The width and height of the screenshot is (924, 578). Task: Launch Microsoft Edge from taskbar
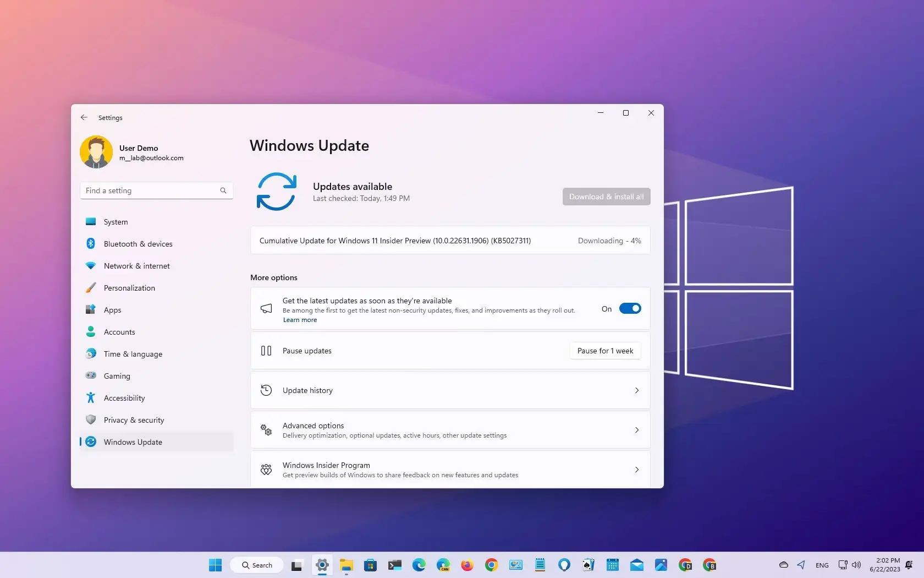pos(419,565)
